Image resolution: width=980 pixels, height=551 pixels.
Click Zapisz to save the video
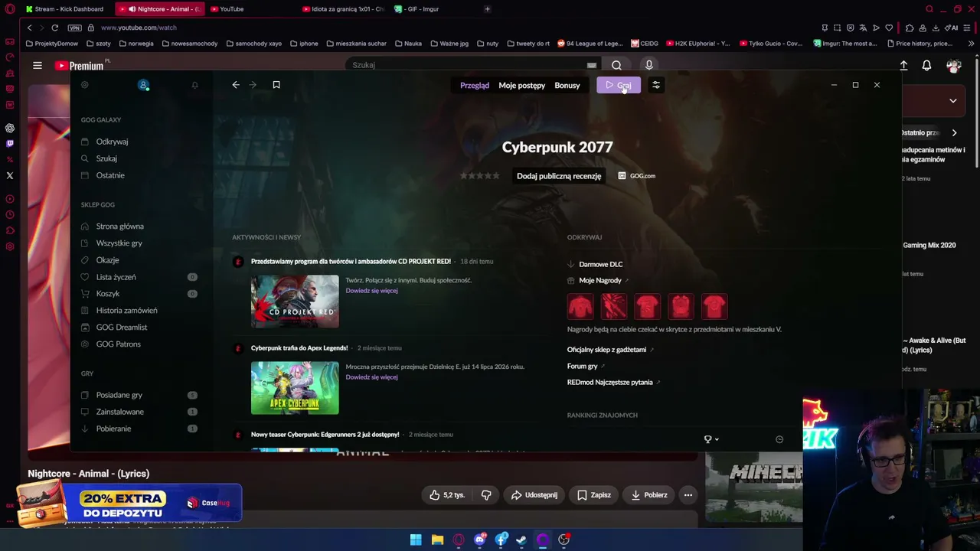point(594,495)
